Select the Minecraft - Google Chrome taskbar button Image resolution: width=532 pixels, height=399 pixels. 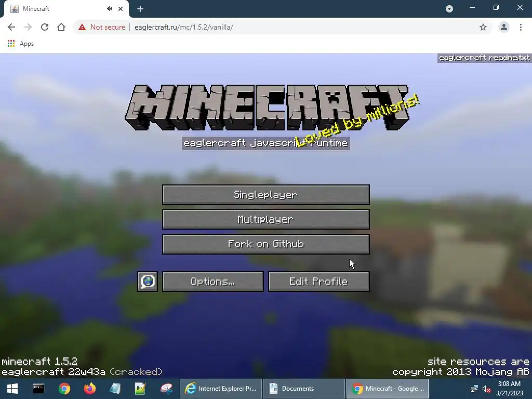388,389
